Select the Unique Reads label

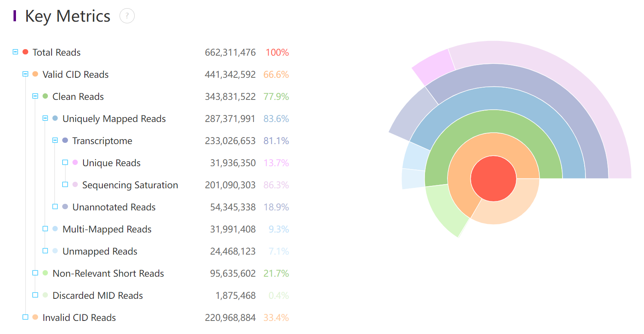click(x=111, y=163)
